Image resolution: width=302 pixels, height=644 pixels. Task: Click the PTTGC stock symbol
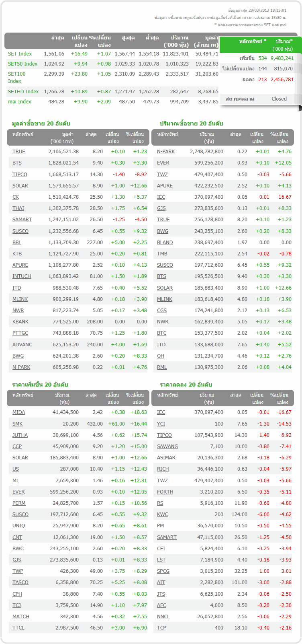pos(20,333)
